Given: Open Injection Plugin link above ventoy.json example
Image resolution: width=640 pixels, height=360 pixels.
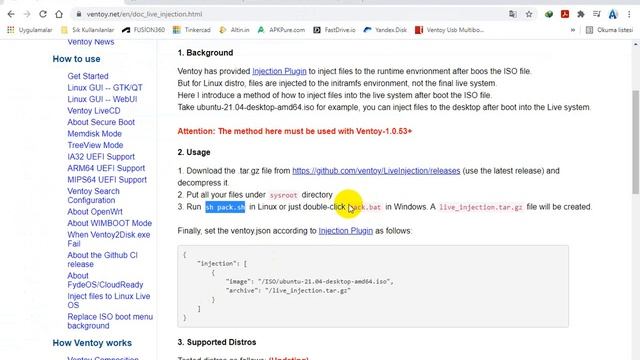Looking at the screenshot, I should pos(345,231).
